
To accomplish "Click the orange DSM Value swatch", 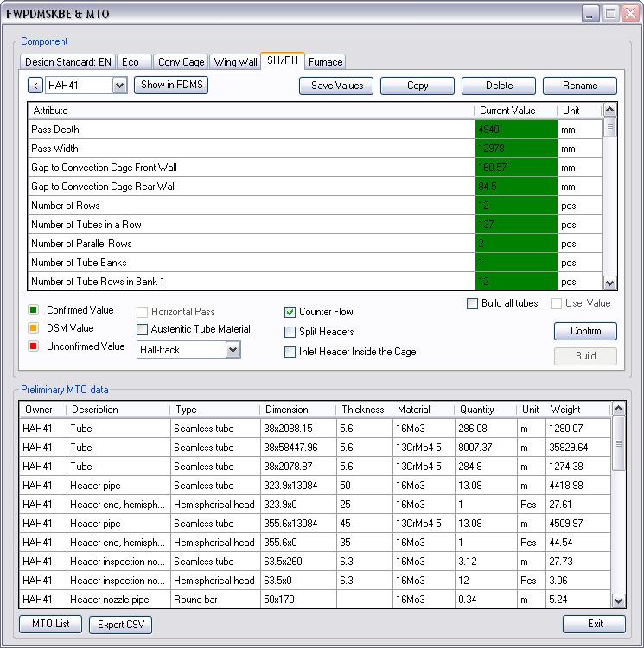I will (34, 328).
